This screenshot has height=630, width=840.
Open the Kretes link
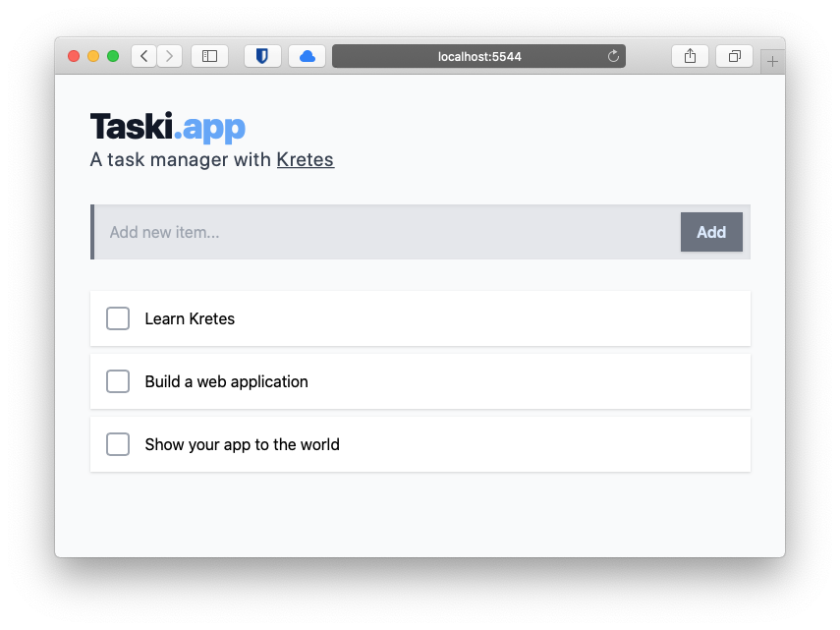click(306, 159)
